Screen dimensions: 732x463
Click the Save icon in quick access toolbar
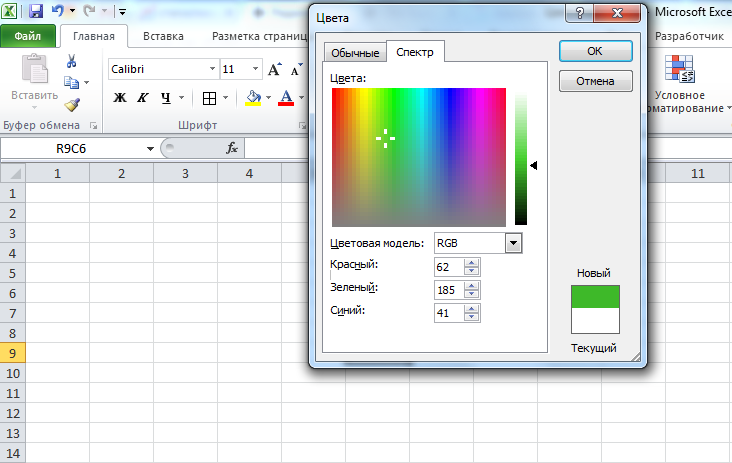click(36, 11)
